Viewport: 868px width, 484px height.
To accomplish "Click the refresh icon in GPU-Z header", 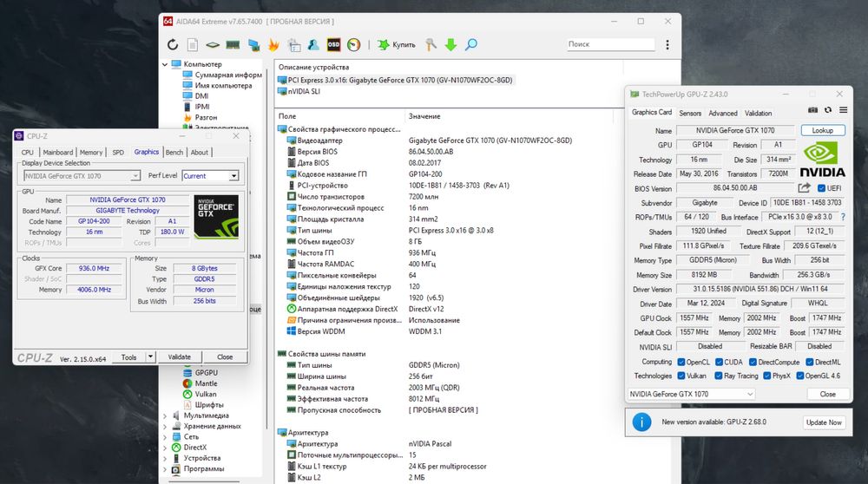I will point(828,110).
